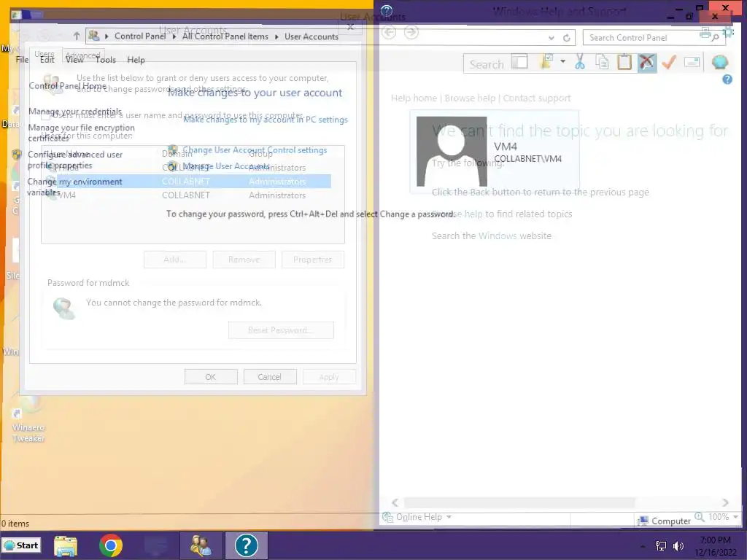The width and height of the screenshot is (747, 560).
Task: Click the Paste clipboard toolbar icon
Action: (624, 63)
